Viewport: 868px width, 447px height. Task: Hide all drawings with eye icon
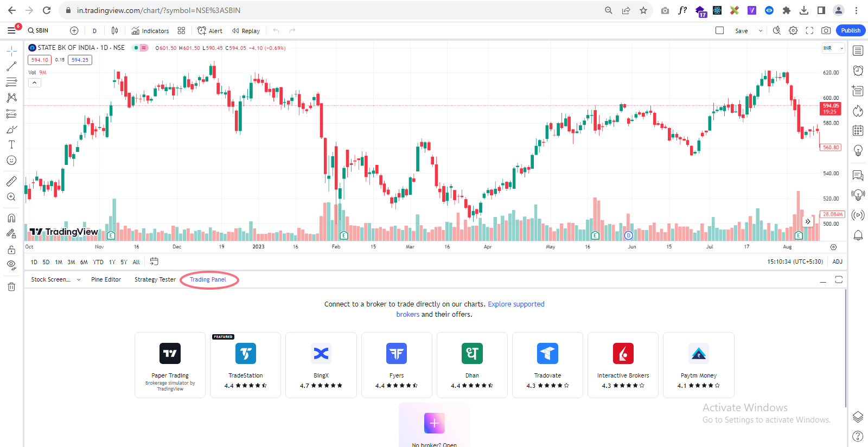(11, 265)
